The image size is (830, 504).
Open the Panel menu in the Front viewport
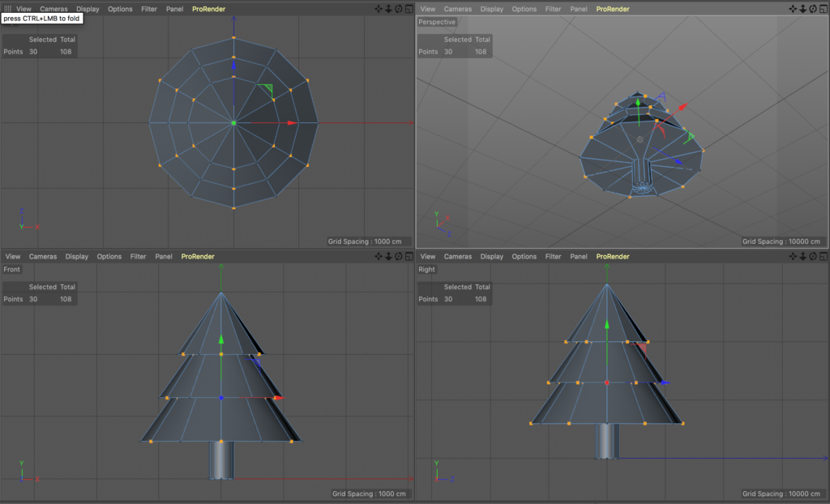pos(164,256)
